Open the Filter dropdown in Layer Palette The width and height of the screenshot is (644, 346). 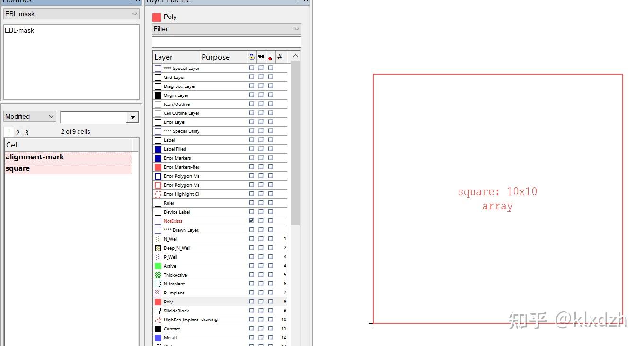(x=297, y=29)
